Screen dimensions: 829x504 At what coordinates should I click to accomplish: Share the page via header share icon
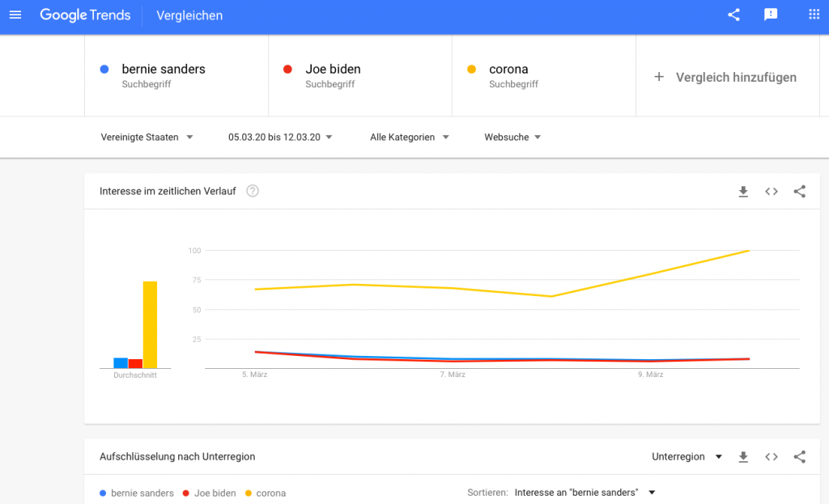(733, 15)
